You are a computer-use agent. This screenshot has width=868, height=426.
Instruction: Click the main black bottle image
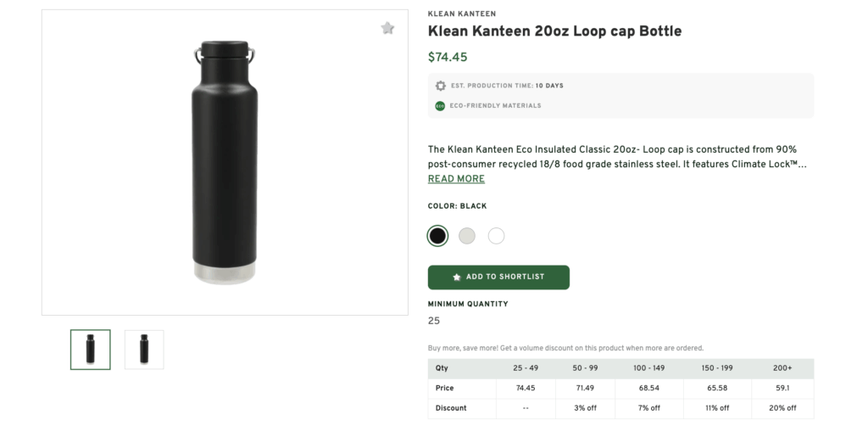click(x=225, y=162)
